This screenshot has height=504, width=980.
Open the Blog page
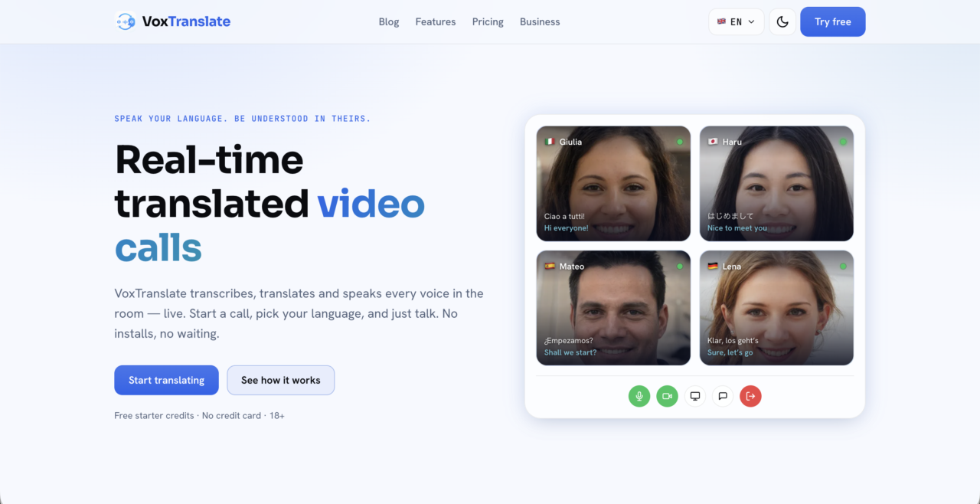click(389, 21)
